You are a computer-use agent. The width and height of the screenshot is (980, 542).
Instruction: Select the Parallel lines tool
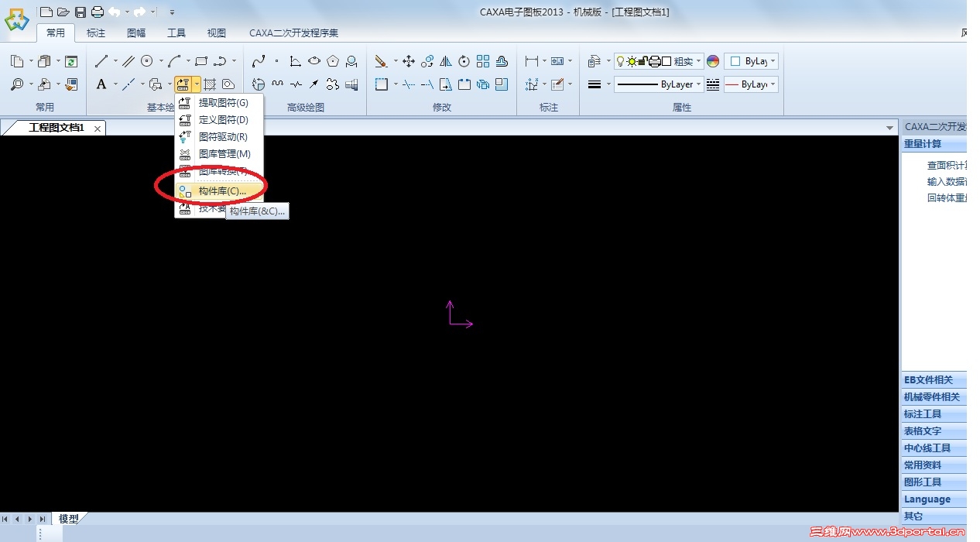[128, 61]
